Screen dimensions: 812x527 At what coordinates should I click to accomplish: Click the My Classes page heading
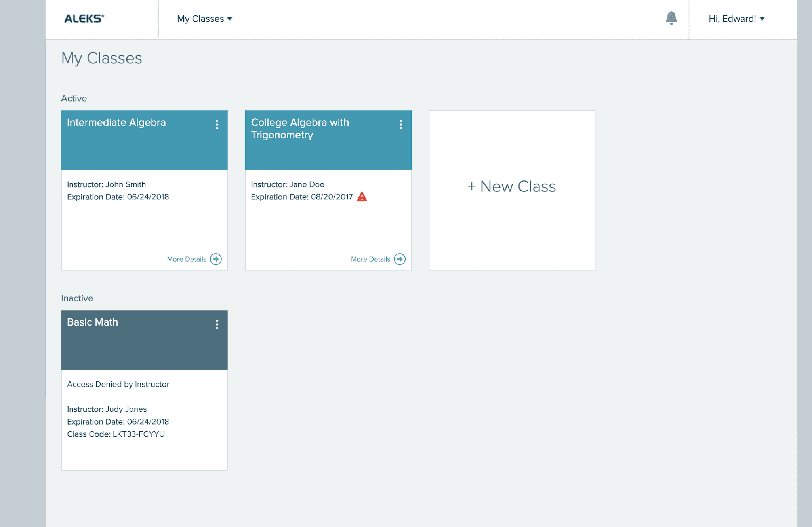point(102,58)
